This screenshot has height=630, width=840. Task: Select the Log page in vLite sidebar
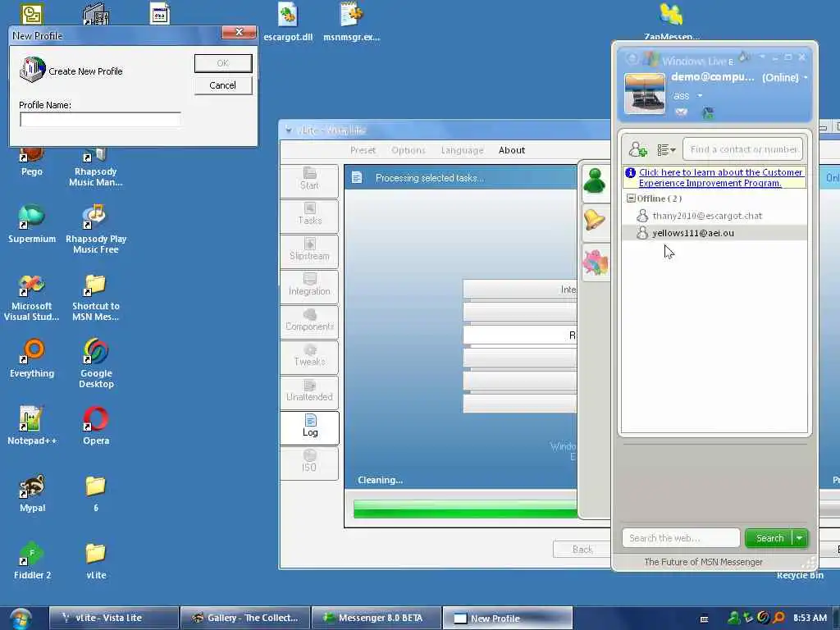coord(309,427)
